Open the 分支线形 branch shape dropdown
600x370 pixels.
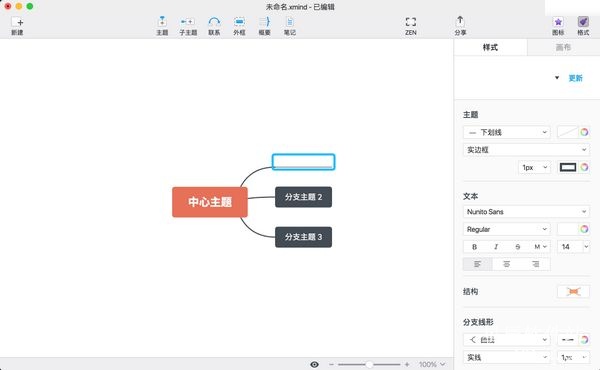pos(507,339)
